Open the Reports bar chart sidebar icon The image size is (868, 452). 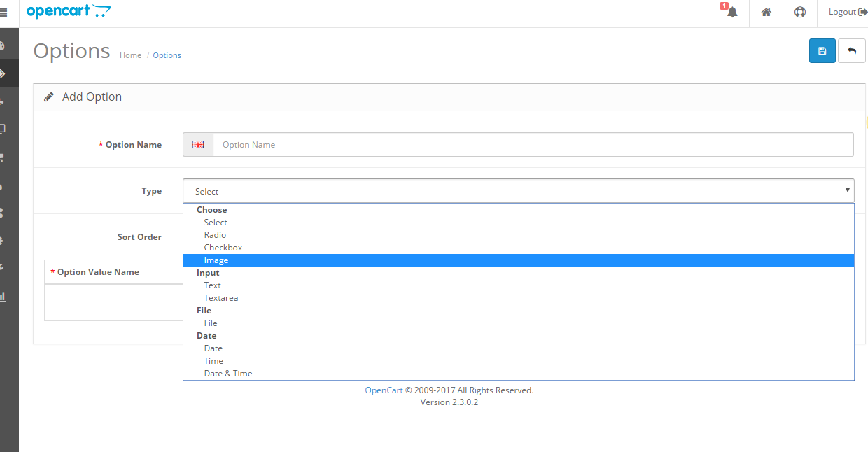point(3,297)
